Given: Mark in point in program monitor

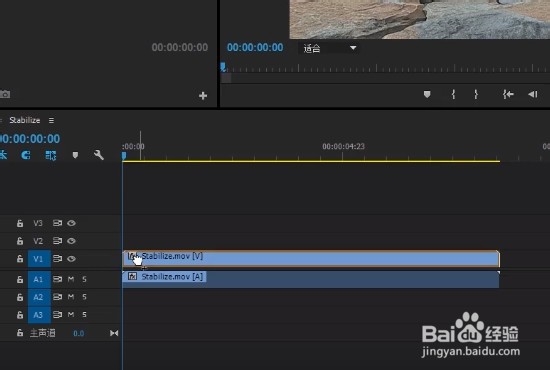Looking at the screenshot, I should tap(454, 94).
